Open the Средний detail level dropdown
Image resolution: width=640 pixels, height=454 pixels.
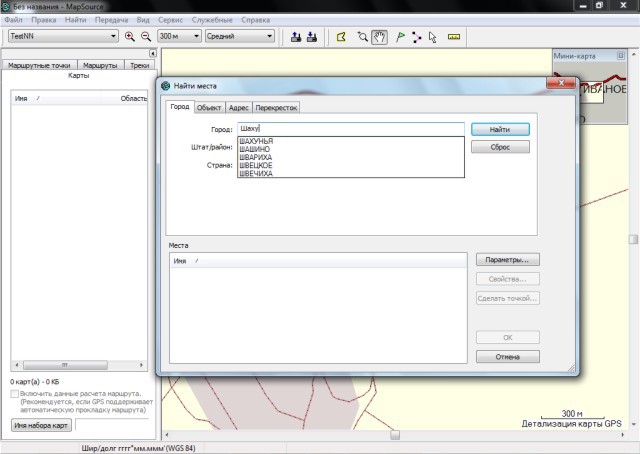[240, 36]
